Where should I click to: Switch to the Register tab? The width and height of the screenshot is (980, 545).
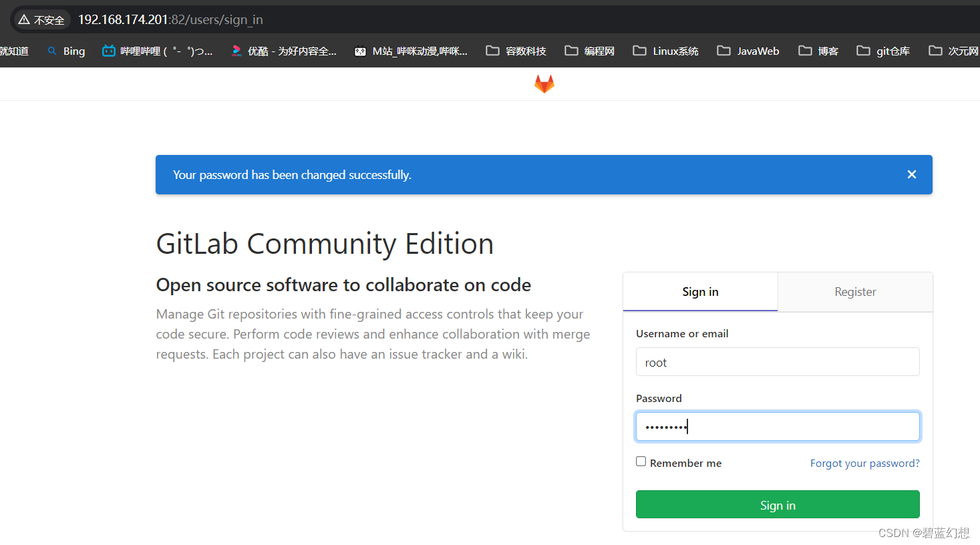coord(855,292)
